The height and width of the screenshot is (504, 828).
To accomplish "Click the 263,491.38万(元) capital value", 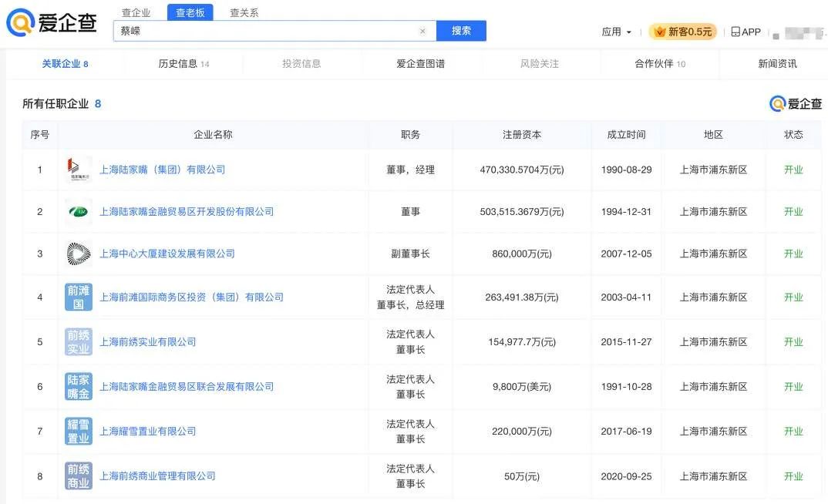I will (522, 297).
